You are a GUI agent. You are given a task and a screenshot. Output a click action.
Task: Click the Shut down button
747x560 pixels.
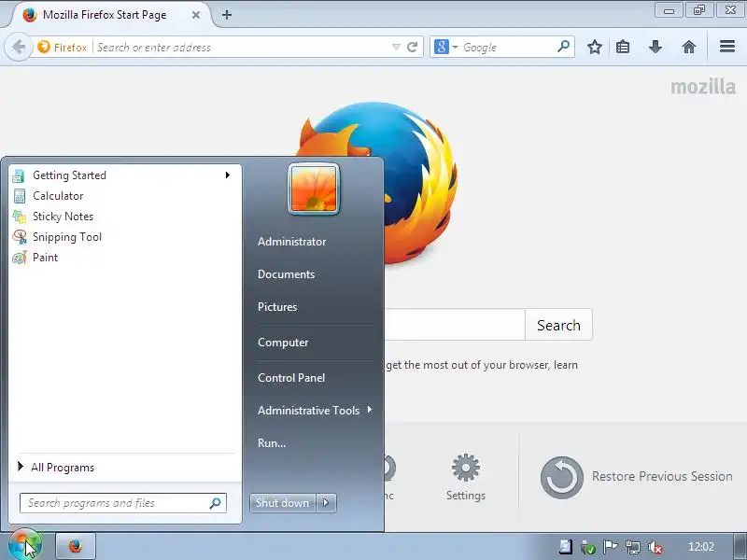click(x=283, y=503)
